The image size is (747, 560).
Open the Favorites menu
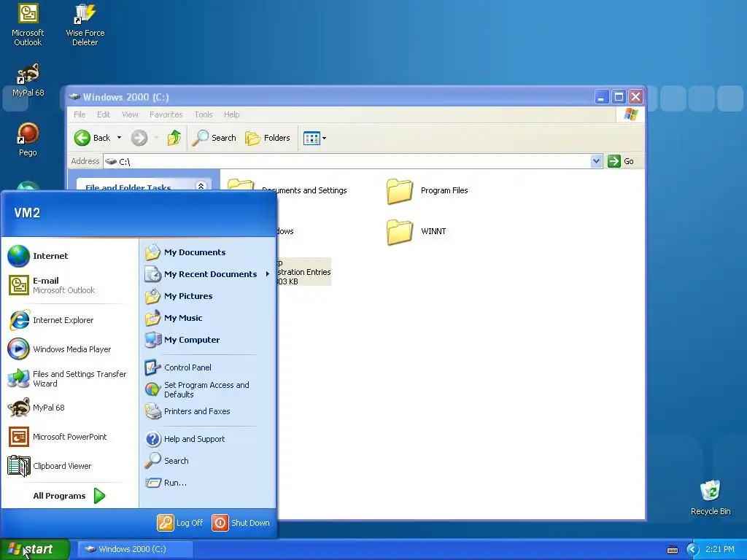(166, 114)
